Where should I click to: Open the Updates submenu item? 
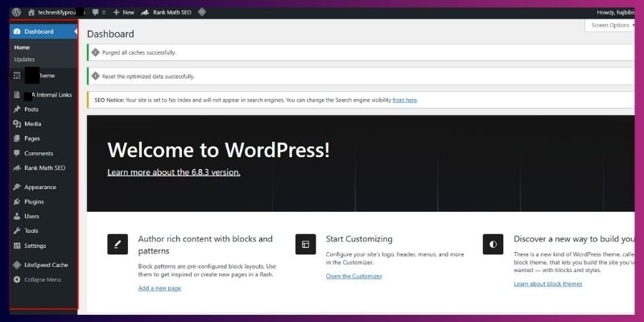24,59
